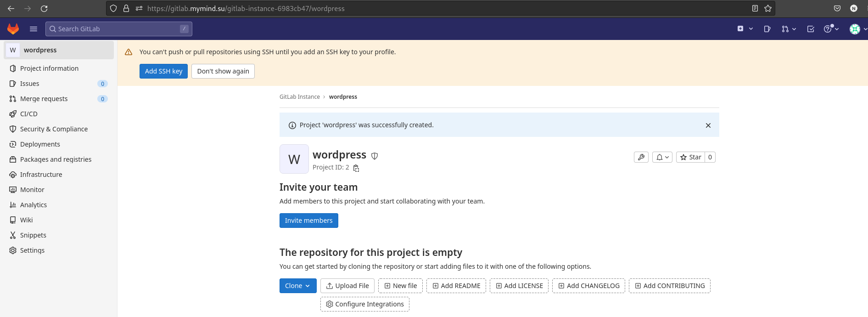The width and height of the screenshot is (868, 317).
Task: Open Deployments in sidebar
Action: (x=59, y=144)
